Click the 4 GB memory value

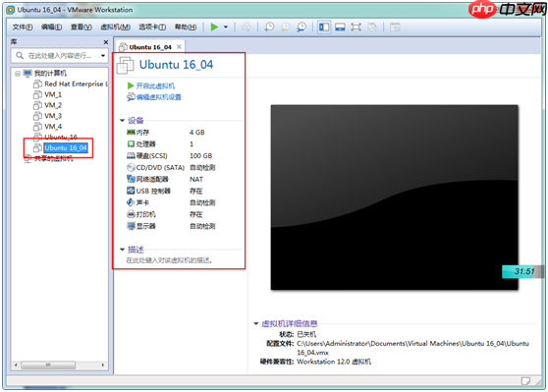point(197,133)
